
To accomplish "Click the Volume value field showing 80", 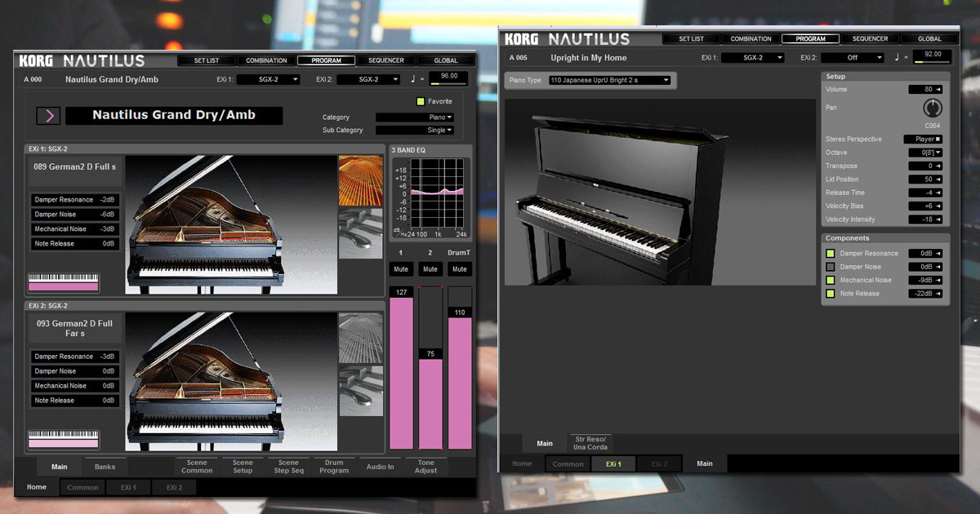I will (926, 90).
